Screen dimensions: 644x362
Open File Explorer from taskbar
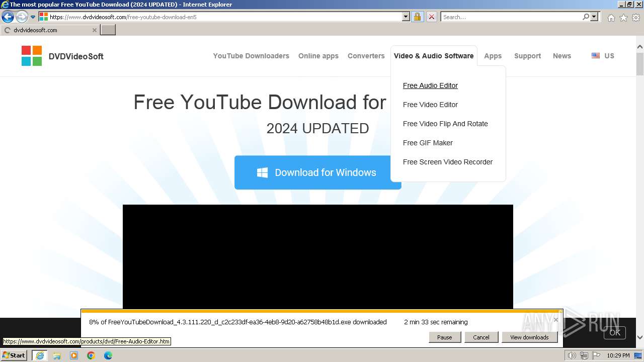[57, 355]
